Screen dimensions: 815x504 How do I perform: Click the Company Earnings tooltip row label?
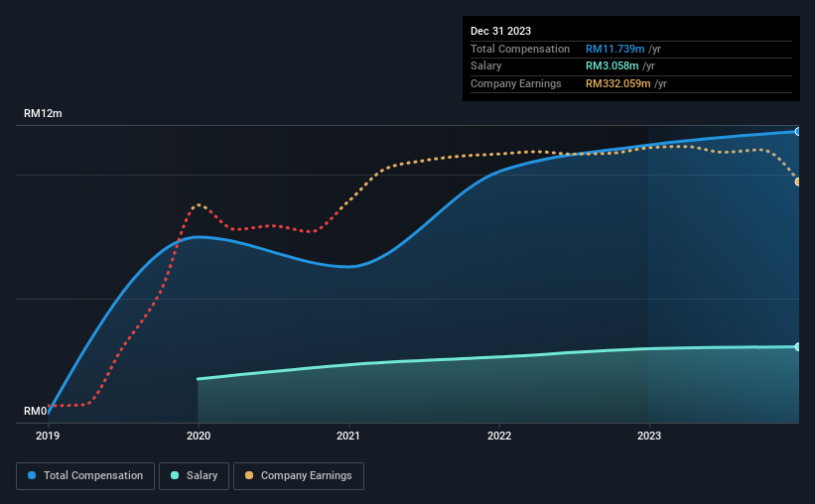(x=515, y=83)
